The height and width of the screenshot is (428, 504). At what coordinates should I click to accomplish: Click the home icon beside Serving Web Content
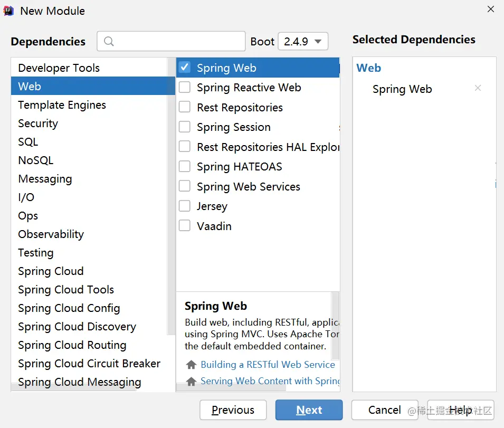[191, 381]
